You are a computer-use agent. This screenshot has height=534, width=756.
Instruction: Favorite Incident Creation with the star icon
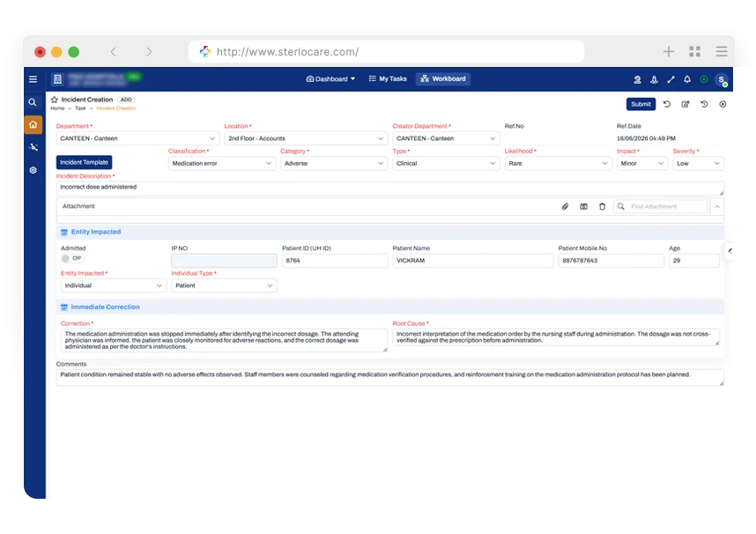pos(54,100)
